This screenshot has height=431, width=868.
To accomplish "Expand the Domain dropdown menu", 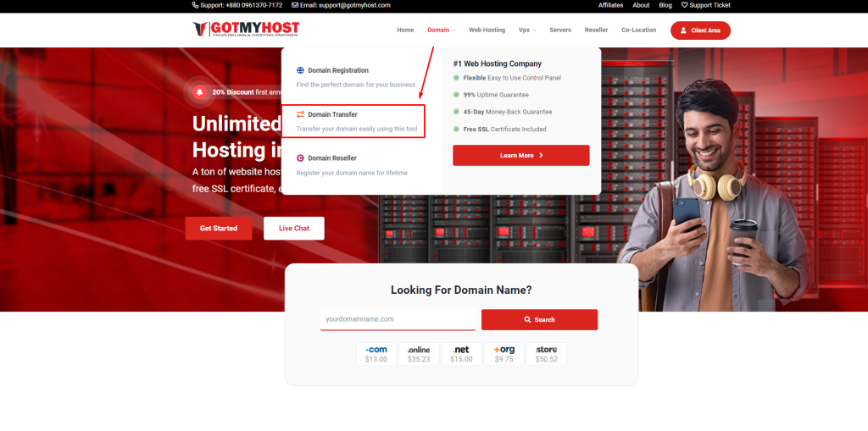I will coord(441,30).
